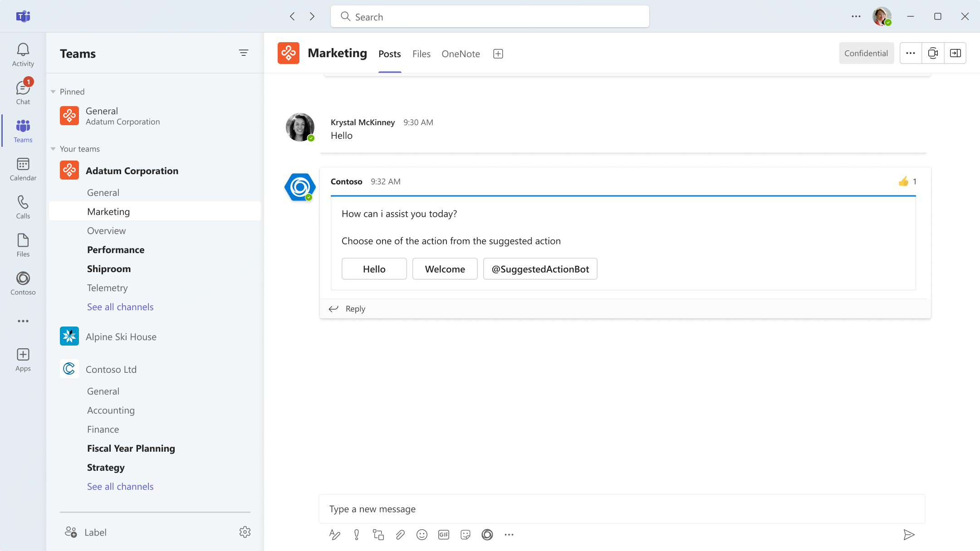Click the GIF icon in compose toolbar
Screen dimensions: 980x551
pos(443,535)
